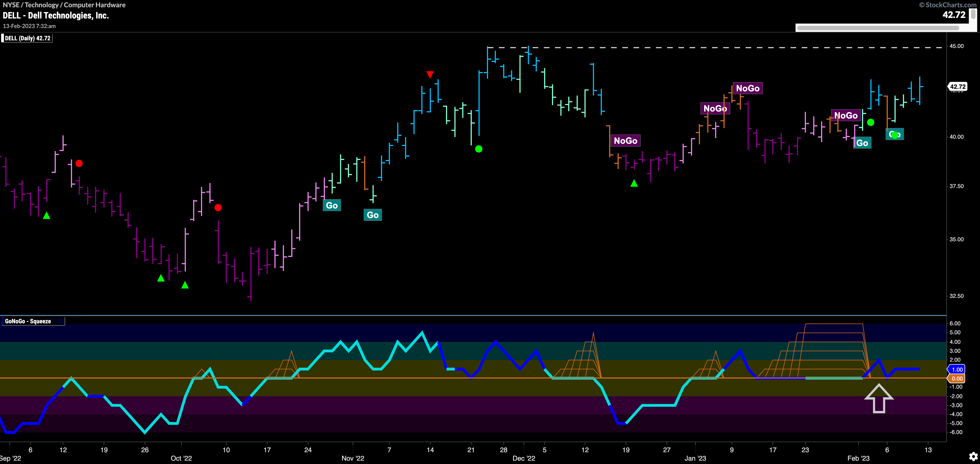The width and height of the screenshot is (980, 464).
Task: Click the 13-Feb-2023 7:32:am timestamp
Action: [29, 26]
